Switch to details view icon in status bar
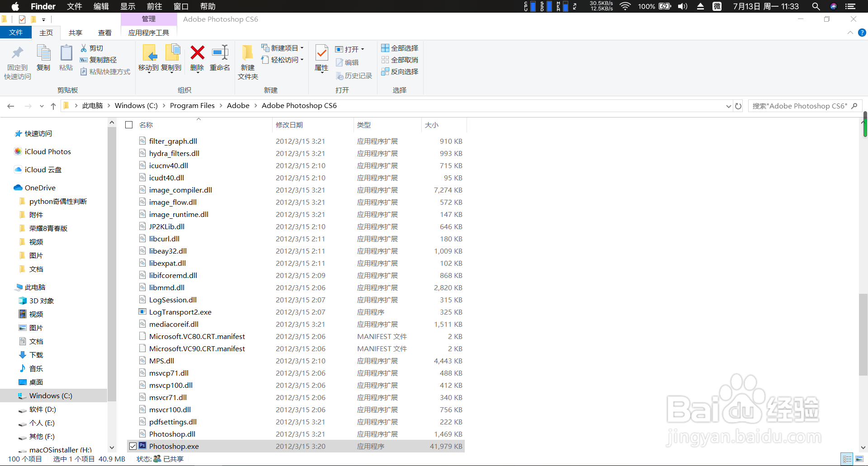This screenshot has height=466, width=868. point(847,459)
